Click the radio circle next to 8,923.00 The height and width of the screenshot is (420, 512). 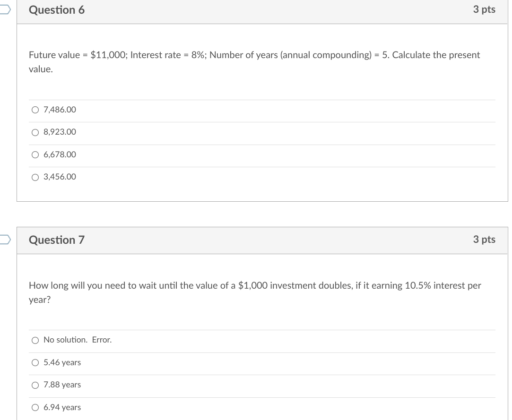tap(35, 132)
